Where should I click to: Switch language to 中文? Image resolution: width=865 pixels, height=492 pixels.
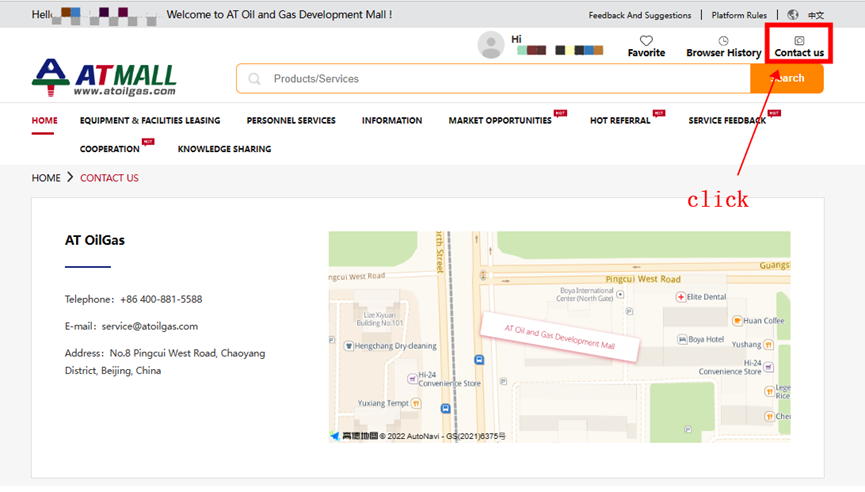pos(816,15)
